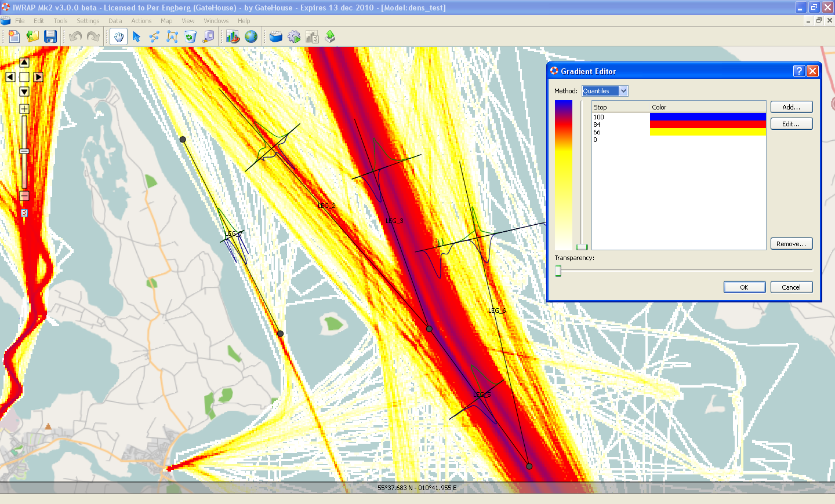Choose the polygon area drawing tool
This screenshot has width=835, height=504.
pos(172,36)
